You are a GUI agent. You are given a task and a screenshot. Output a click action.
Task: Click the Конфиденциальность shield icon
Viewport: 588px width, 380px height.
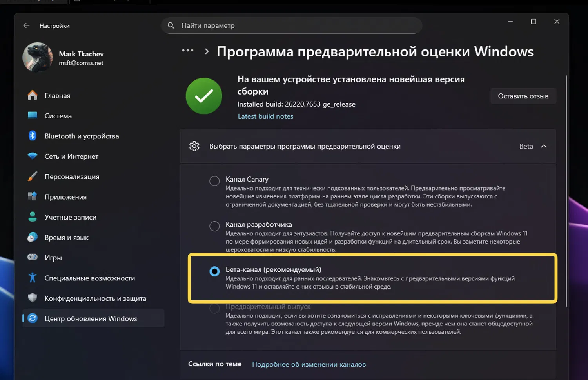coord(33,298)
